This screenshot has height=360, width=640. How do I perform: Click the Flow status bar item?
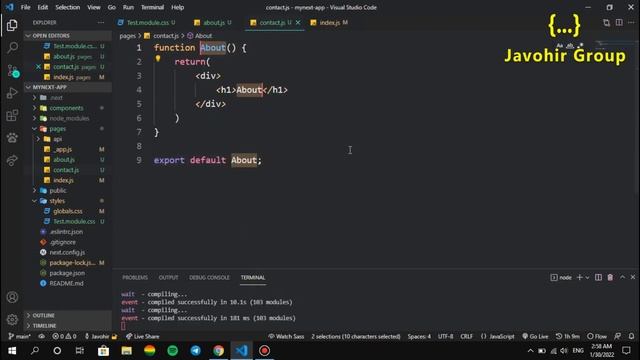tap(597, 336)
